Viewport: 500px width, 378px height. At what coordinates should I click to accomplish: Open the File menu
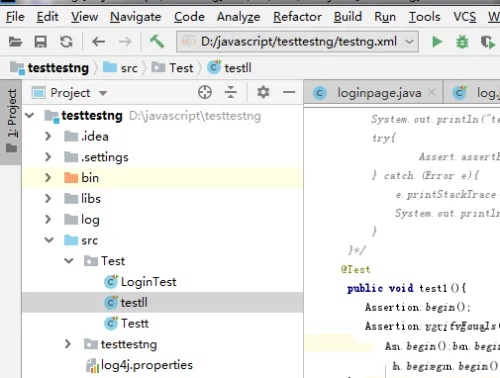tap(15, 17)
